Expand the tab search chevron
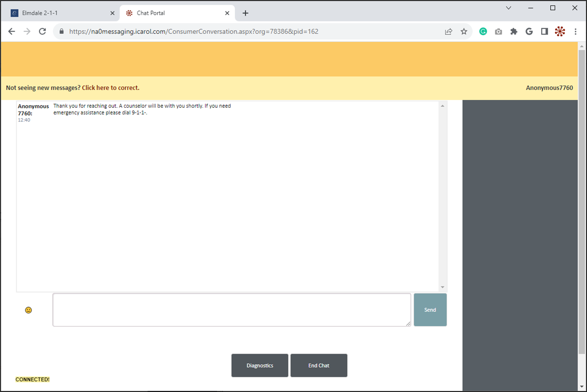Screen dimensions: 587x392 point(508,8)
